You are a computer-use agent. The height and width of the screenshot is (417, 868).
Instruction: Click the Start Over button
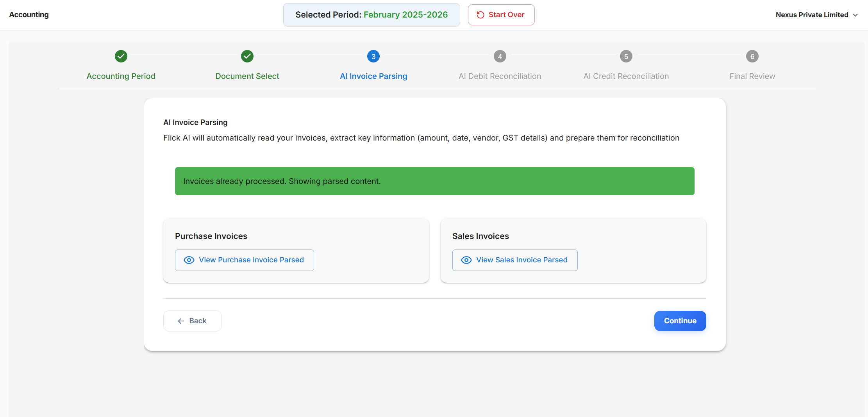[x=501, y=15]
